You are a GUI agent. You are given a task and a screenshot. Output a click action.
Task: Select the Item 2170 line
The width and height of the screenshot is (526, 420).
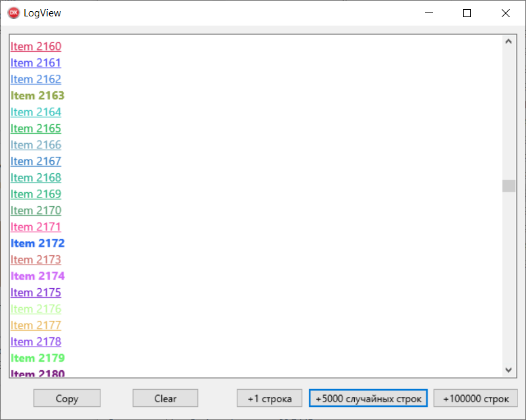pyautogui.click(x=36, y=211)
